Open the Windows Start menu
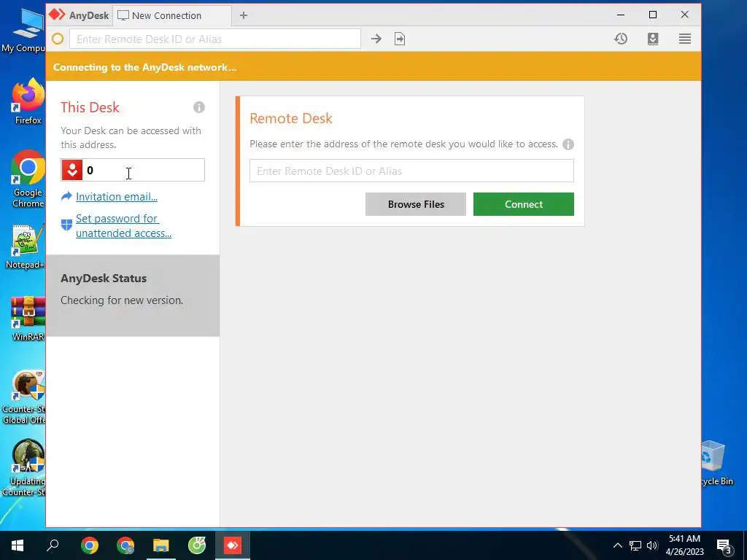This screenshot has width=747, height=560. (18, 545)
